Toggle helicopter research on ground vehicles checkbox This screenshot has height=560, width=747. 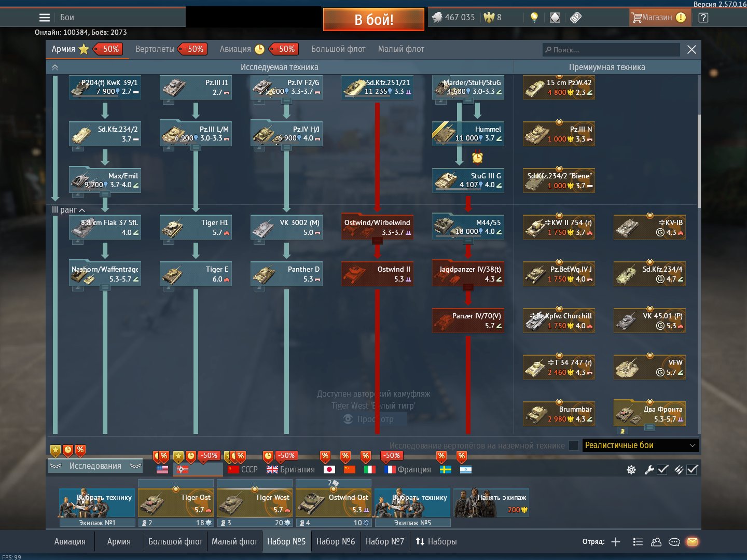coord(574,445)
